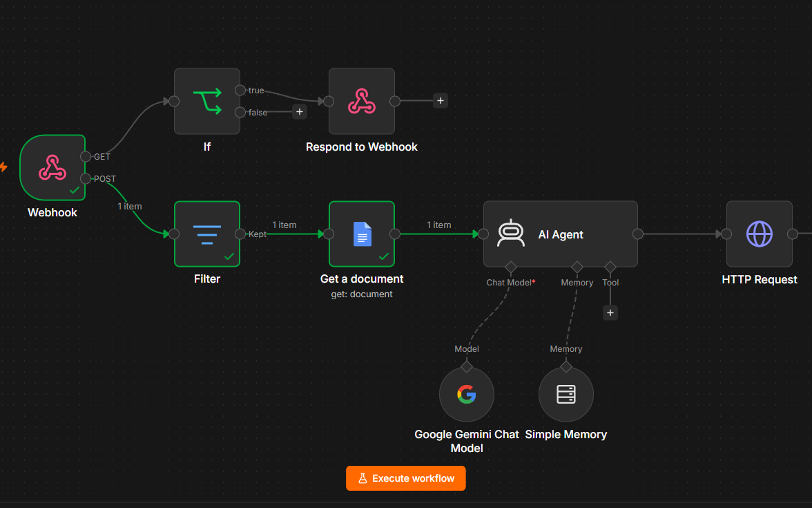The height and width of the screenshot is (508, 812).
Task: Click the 'Respond to Webhook' node label
Action: coord(362,147)
